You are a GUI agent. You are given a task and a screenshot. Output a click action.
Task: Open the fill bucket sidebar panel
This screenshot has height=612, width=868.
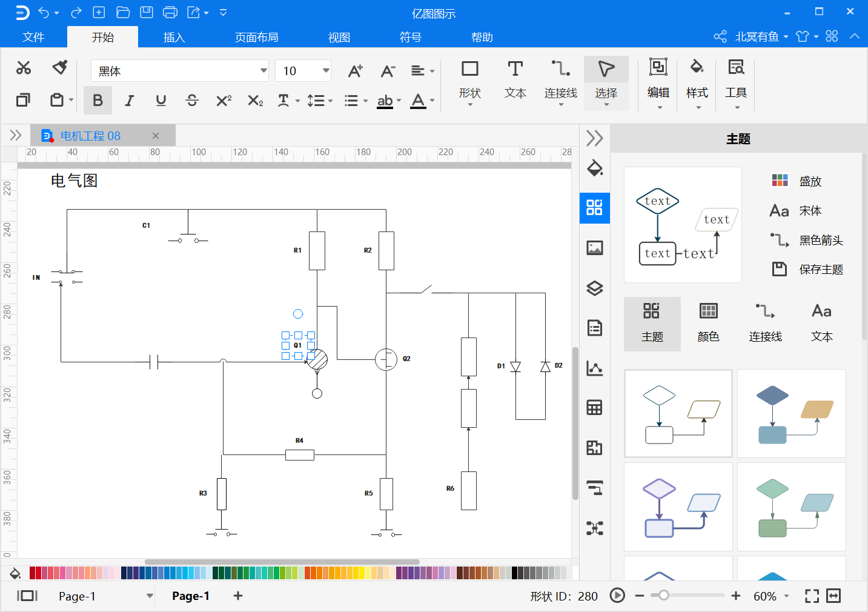(x=595, y=168)
